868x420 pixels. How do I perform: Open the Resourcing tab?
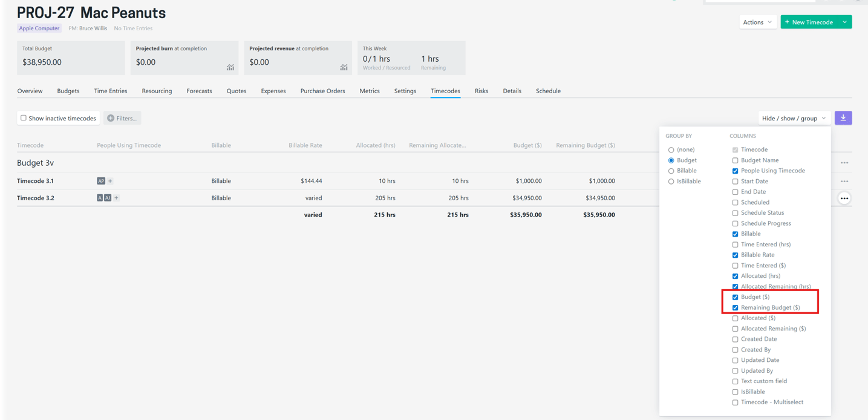tap(157, 91)
